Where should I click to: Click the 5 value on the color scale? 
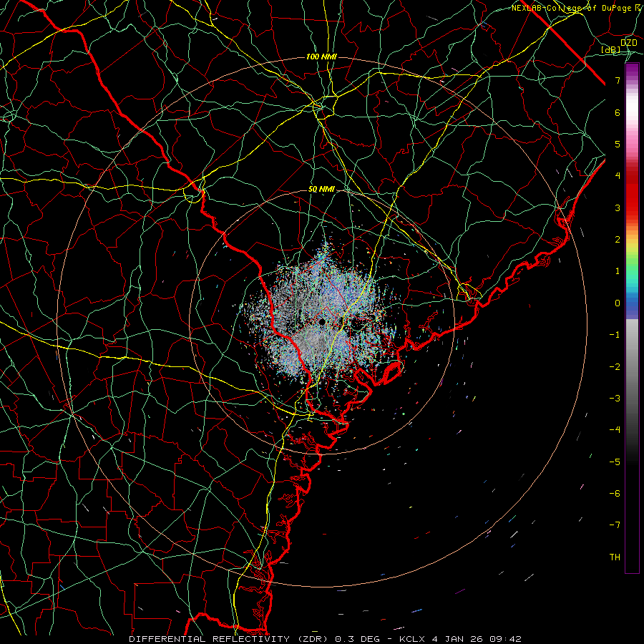click(618, 144)
